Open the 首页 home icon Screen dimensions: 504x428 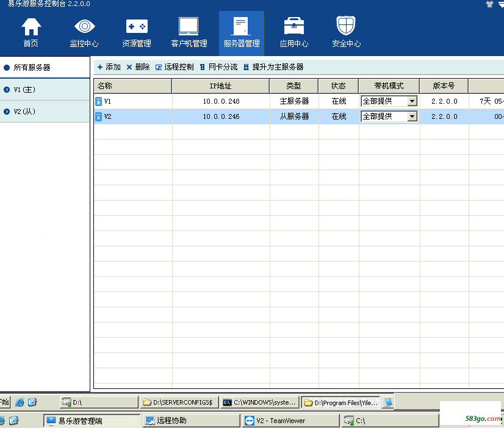click(31, 27)
